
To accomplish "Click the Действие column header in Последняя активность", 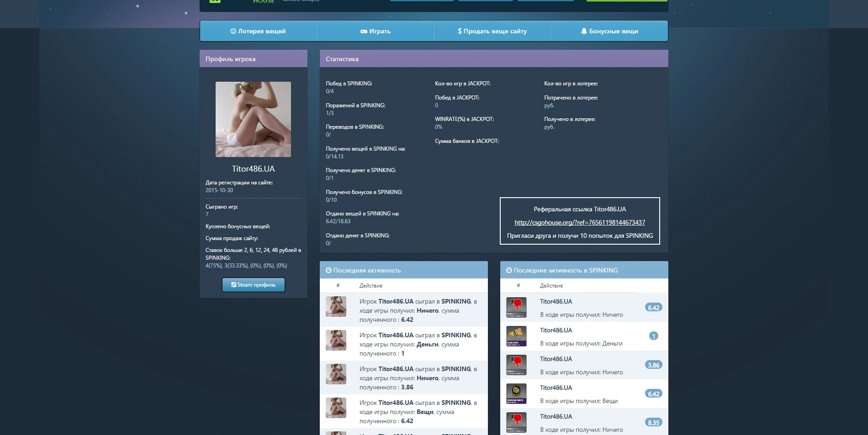I will [x=371, y=286].
